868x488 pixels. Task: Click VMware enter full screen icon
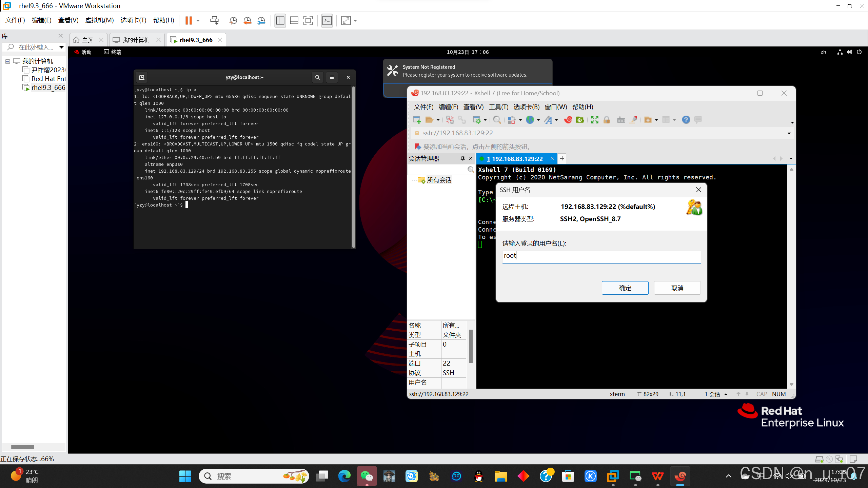coord(308,21)
